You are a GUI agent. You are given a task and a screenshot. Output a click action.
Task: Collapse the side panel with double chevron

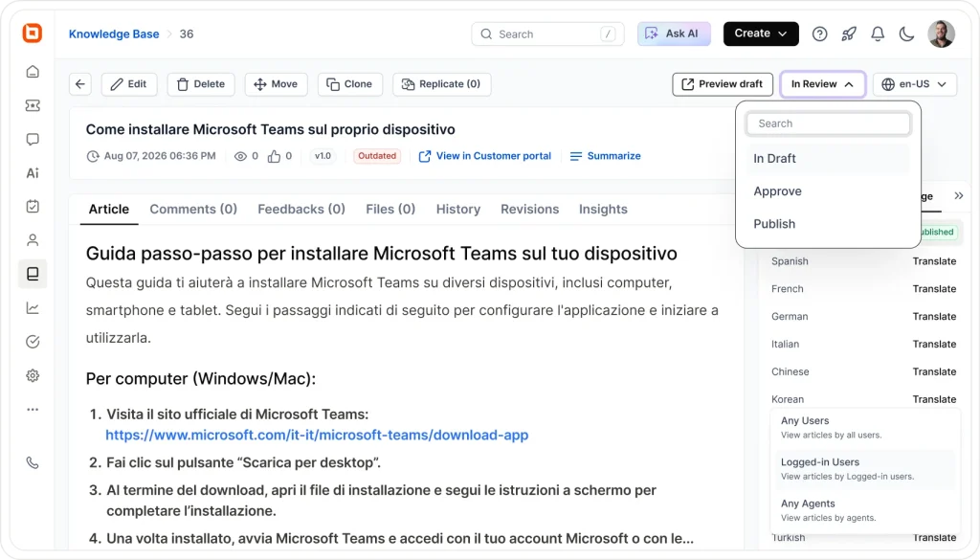click(959, 195)
